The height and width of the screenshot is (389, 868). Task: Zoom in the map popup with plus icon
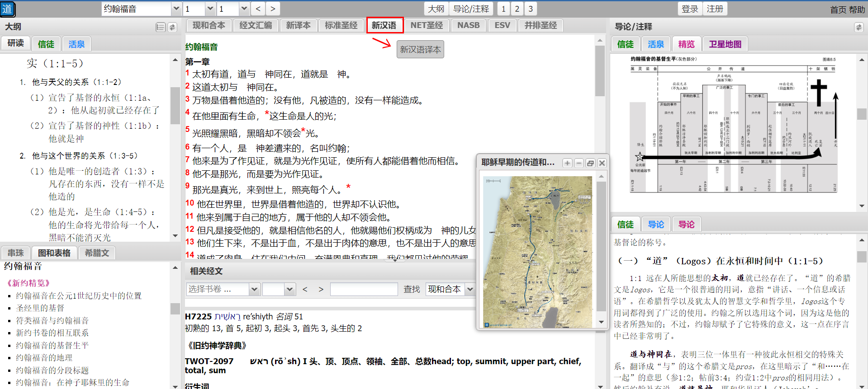point(567,163)
